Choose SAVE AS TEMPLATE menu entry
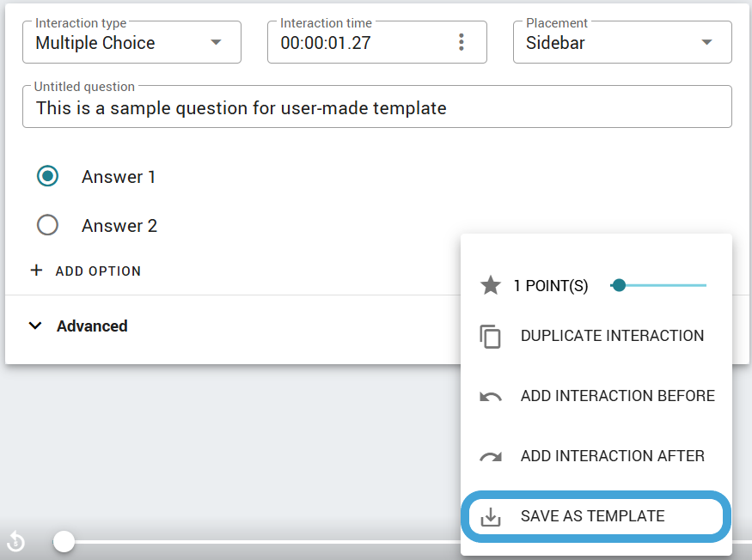Image resolution: width=752 pixels, height=560 pixels. coord(596,516)
